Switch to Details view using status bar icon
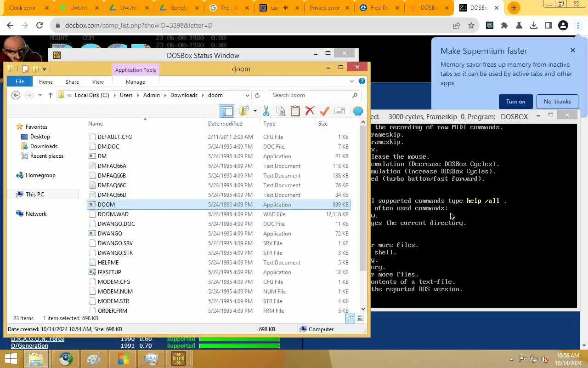Screen dimensions: 588x368 350,318
